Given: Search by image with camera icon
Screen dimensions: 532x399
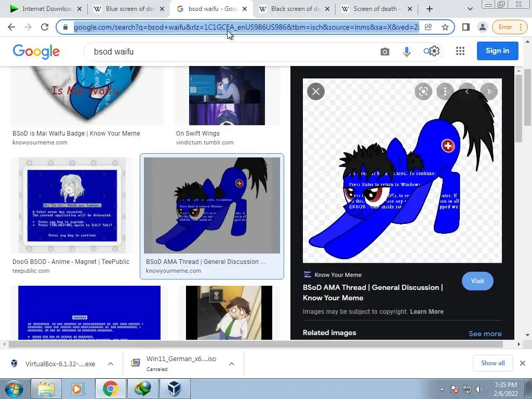Looking at the screenshot, I should pos(385,51).
